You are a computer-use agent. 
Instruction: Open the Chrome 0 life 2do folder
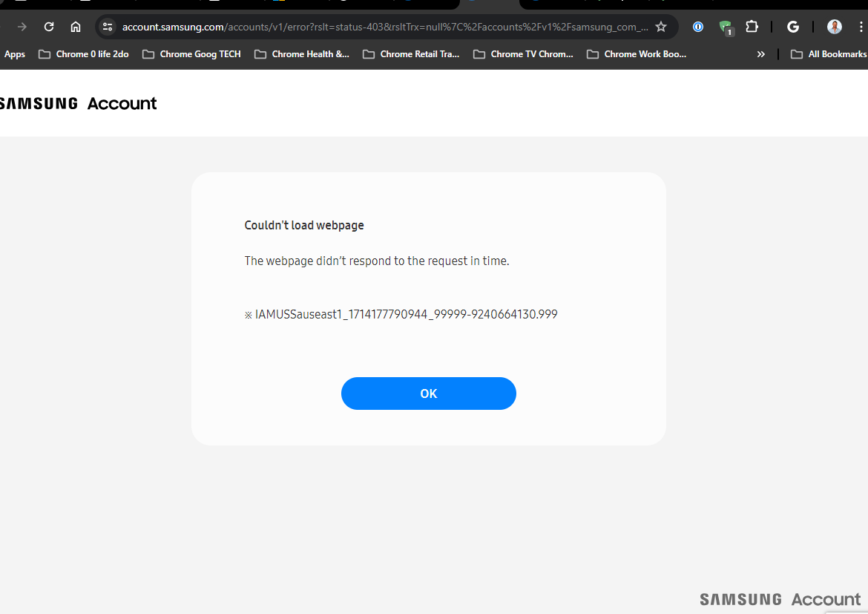pos(84,54)
